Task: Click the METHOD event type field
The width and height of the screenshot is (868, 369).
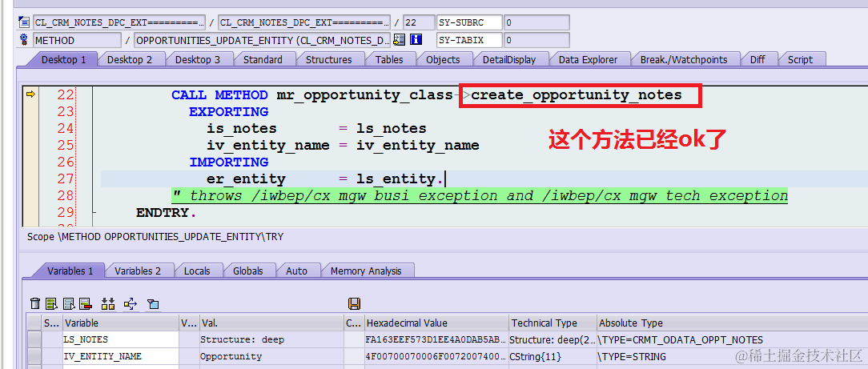Action: pos(77,40)
